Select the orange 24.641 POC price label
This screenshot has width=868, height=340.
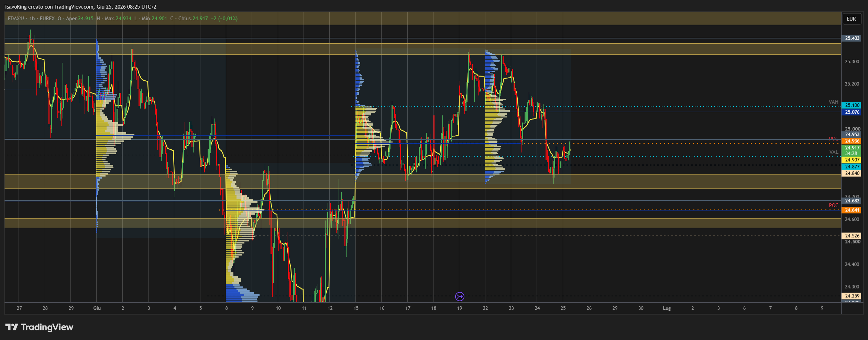click(x=851, y=210)
